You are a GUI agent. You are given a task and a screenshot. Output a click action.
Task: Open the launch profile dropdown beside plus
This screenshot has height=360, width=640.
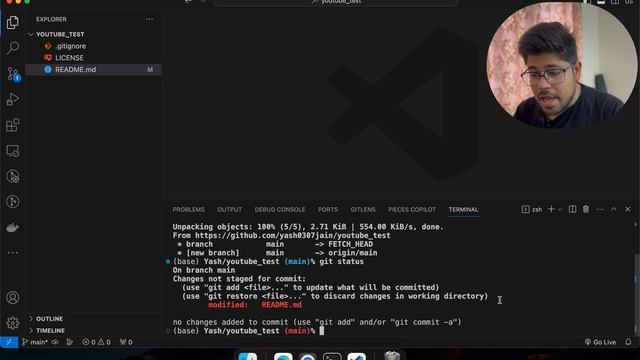(560, 209)
